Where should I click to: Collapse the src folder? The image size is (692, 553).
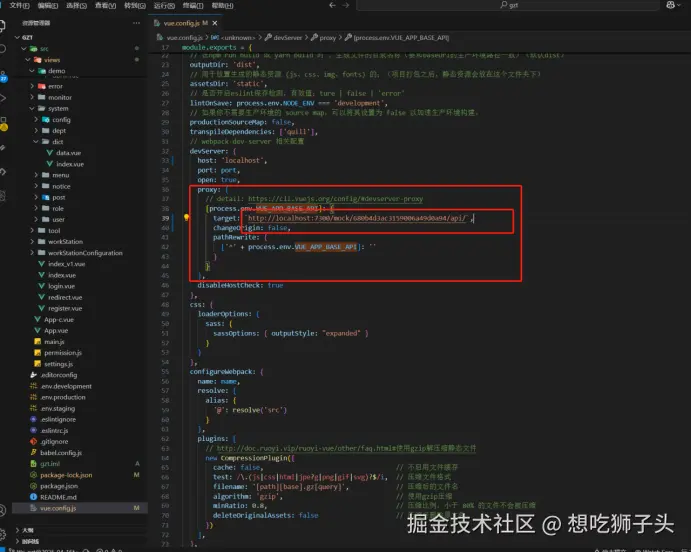[x=24, y=49]
